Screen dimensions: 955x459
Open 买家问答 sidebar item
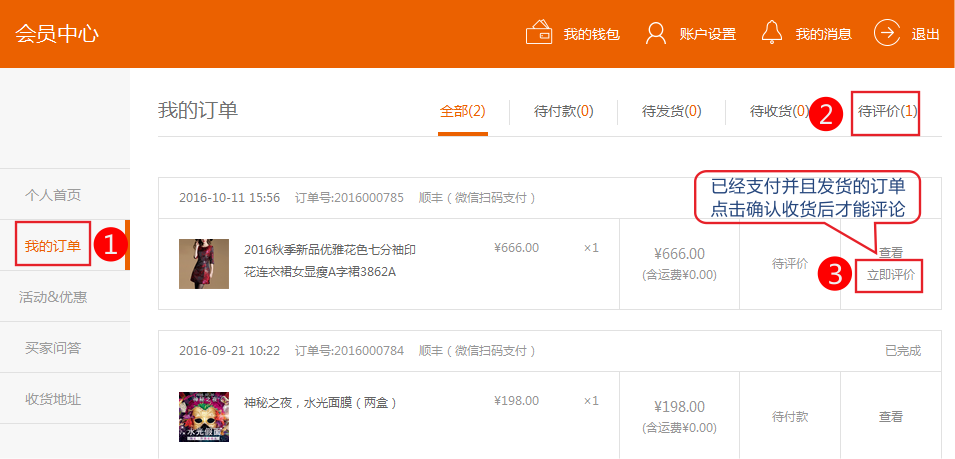pos(53,348)
